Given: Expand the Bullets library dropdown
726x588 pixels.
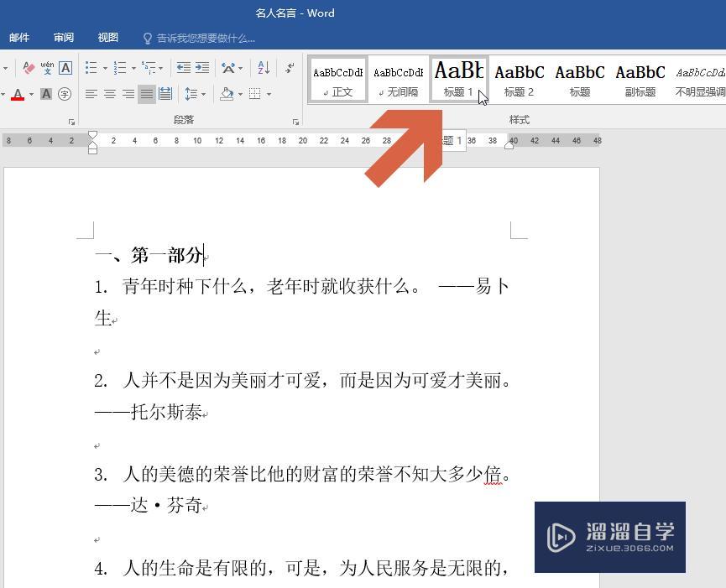Looking at the screenshot, I should coord(105,69).
